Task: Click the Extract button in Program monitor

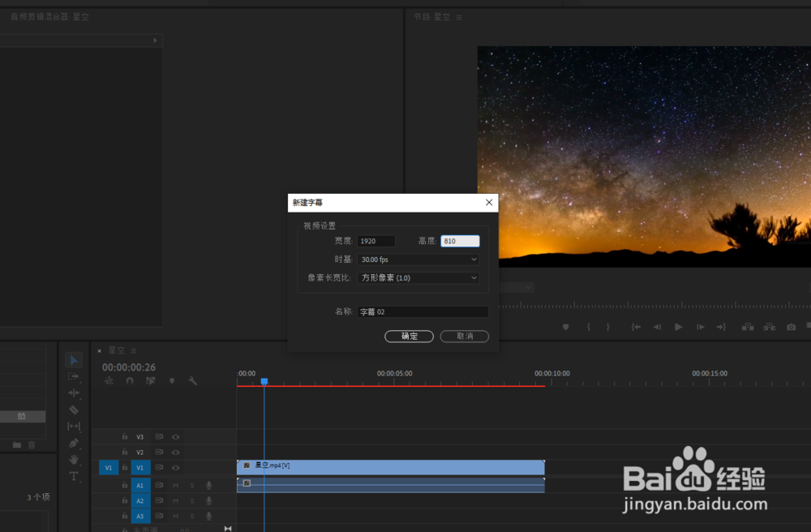Action: tap(769, 328)
